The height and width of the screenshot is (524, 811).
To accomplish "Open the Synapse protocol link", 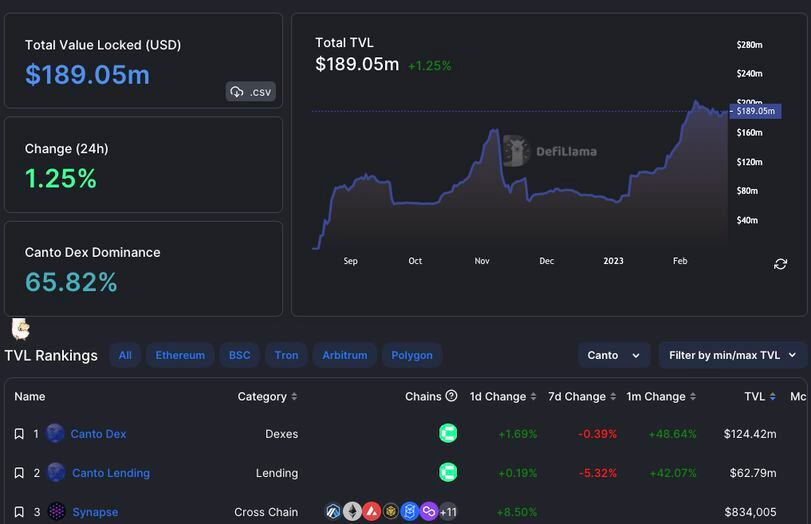I will click(x=95, y=512).
